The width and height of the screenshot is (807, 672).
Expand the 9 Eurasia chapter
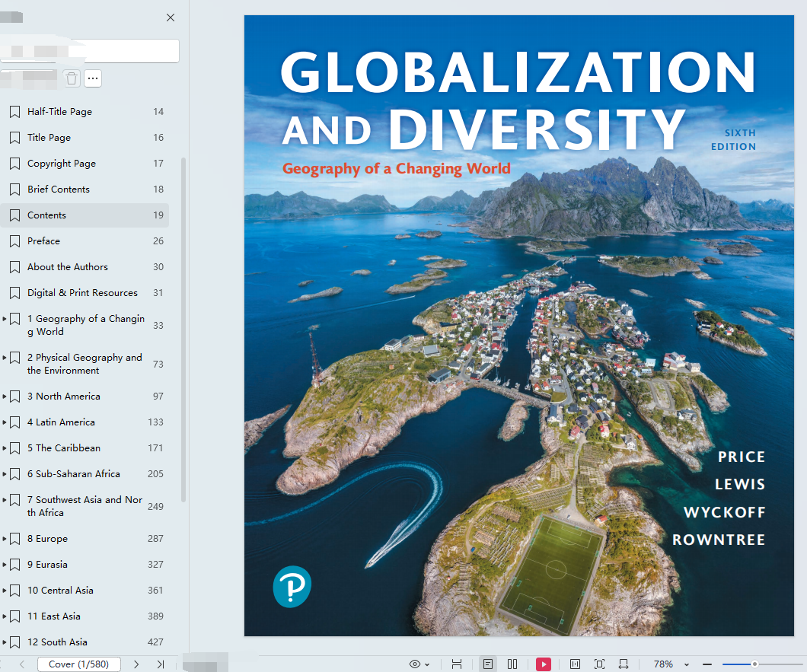[x=4, y=565]
